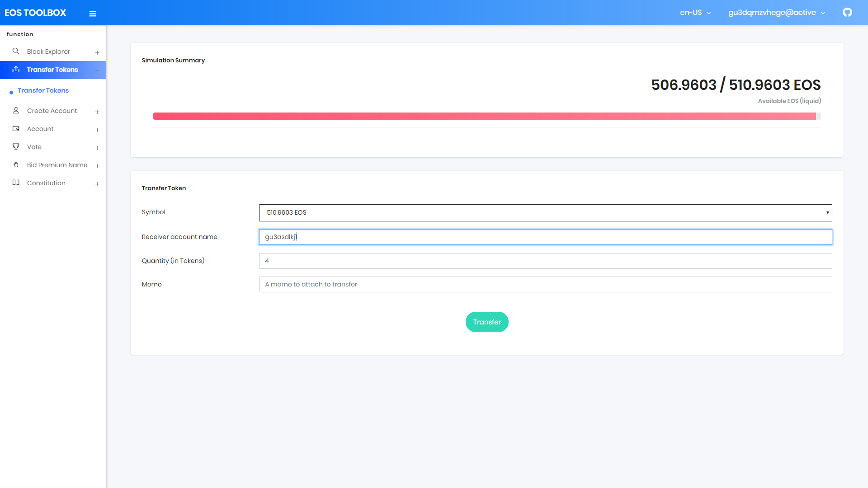
Task: Click the Vote trophy icon
Action: (16, 146)
